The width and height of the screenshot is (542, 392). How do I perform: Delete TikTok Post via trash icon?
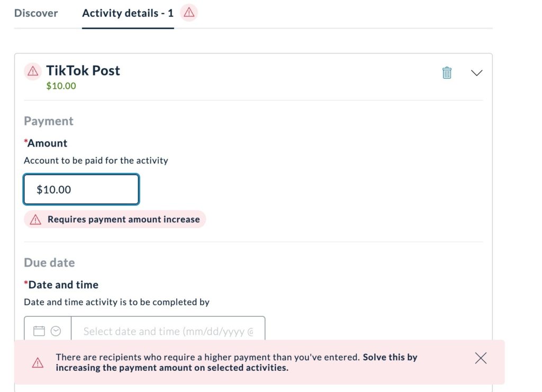point(447,72)
